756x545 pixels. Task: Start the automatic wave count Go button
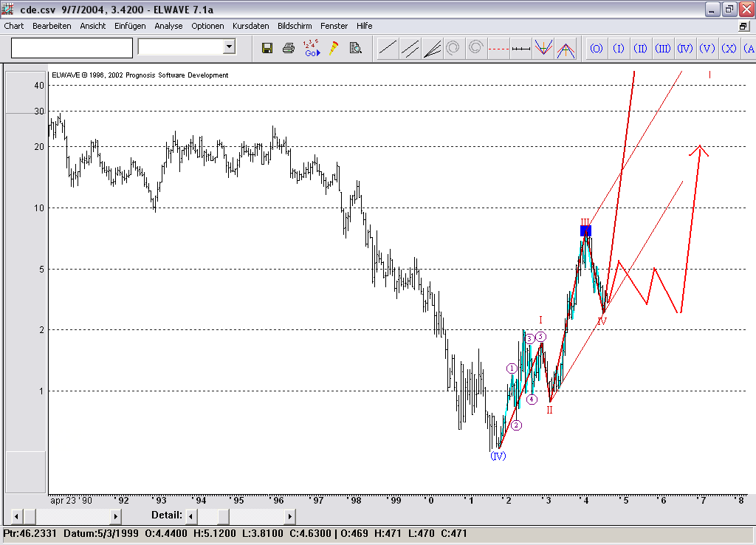tap(312, 48)
